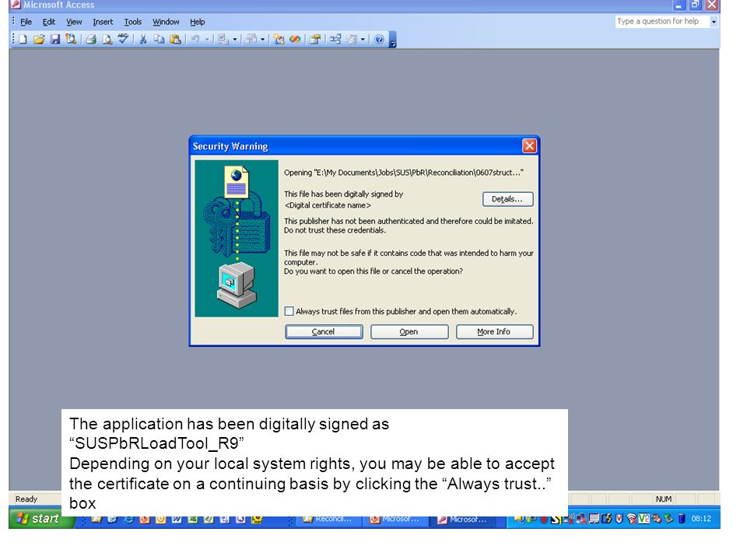Click the More Info button
The image size is (747, 560).
(x=495, y=332)
